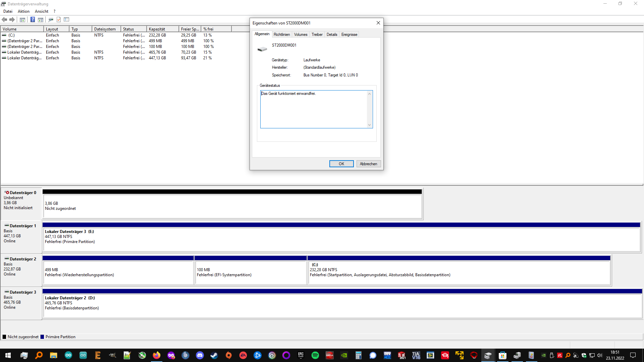Click the Back arrow toolbar icon
The width and height of the screenshot is (644, 362).
[4, 19]
